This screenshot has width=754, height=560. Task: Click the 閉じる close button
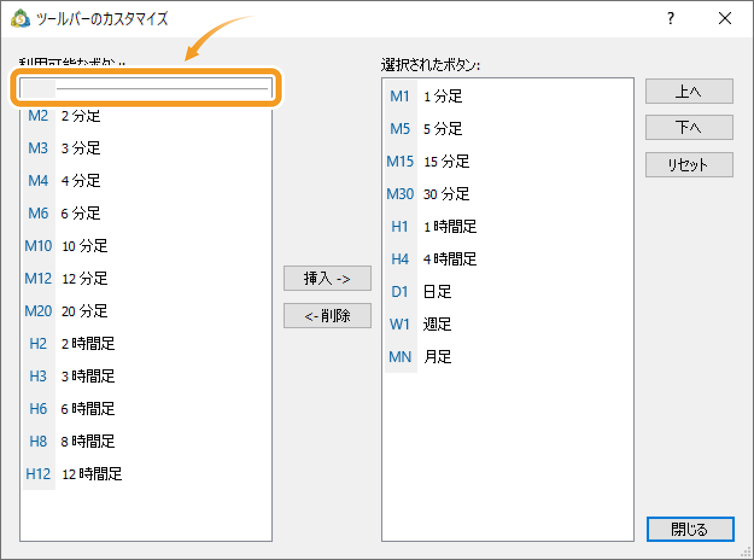[690, 529]
